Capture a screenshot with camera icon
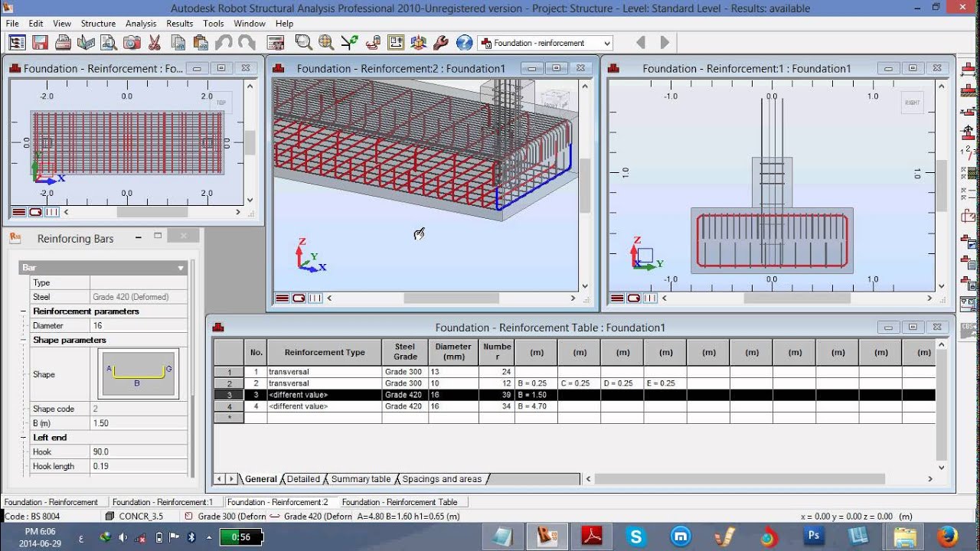This screenshot has width=980, height=551. click(132, 43)
